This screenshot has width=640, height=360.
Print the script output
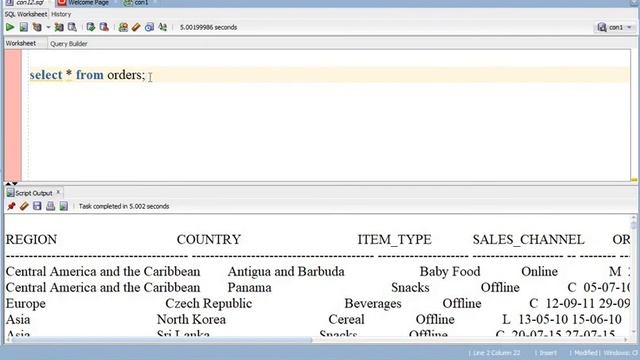(50, 206)
